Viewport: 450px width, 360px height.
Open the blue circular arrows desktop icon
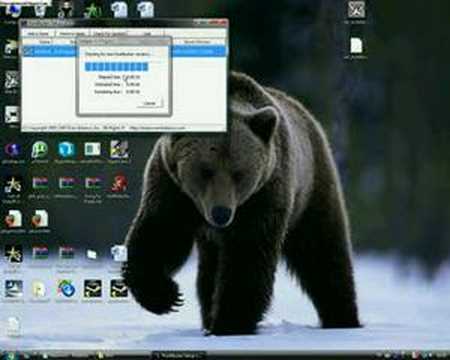point(66,289)
